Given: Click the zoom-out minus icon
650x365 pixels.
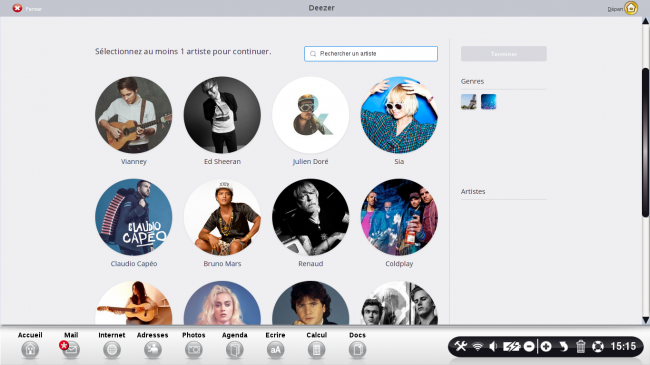Looking at the screenshot, I should click(529, 346).
